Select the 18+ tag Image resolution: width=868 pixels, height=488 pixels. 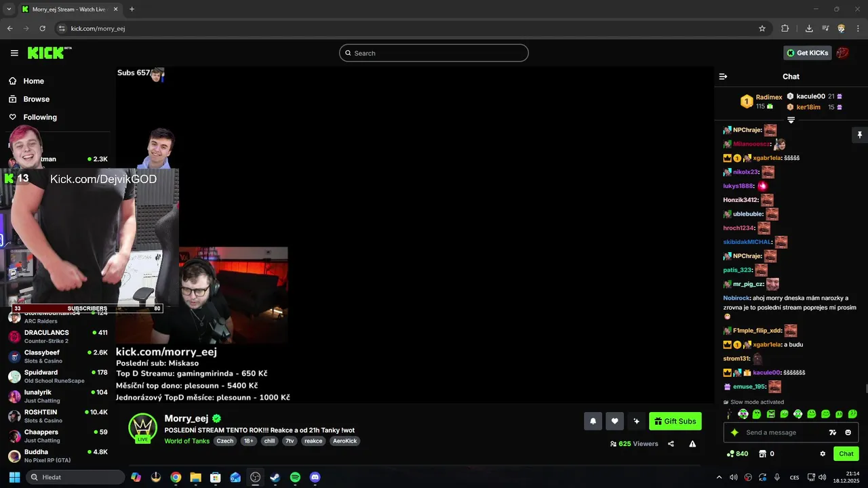pyautogui.click(x=249, y=441)
